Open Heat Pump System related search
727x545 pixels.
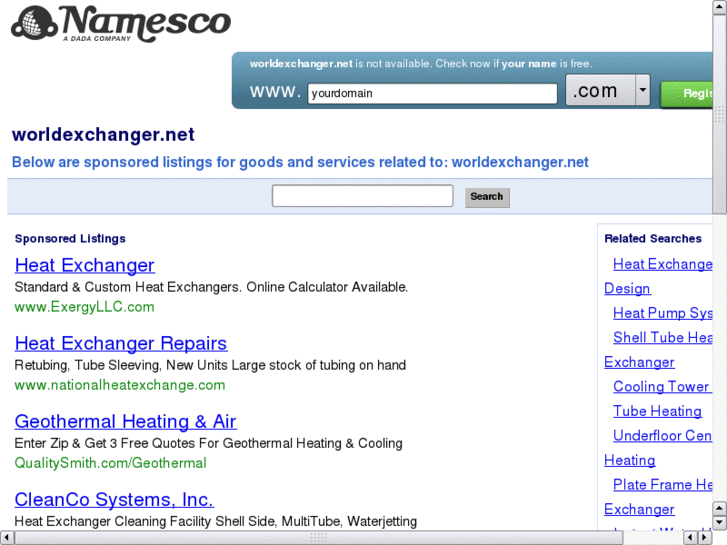click(x=663, y=313)
